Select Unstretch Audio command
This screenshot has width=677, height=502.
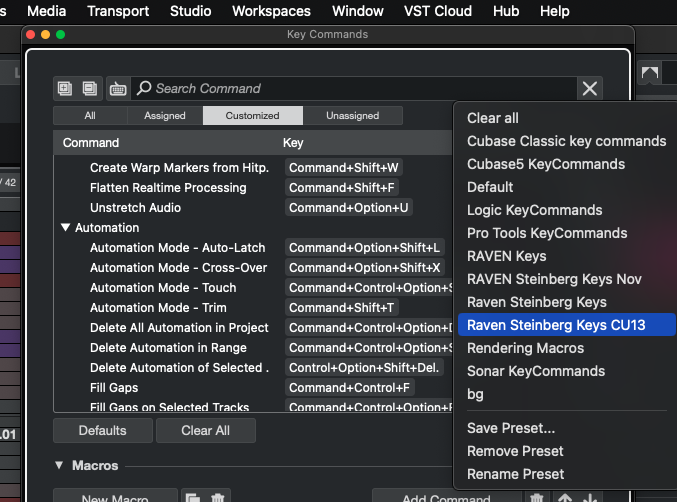click(x=135, y=208)
